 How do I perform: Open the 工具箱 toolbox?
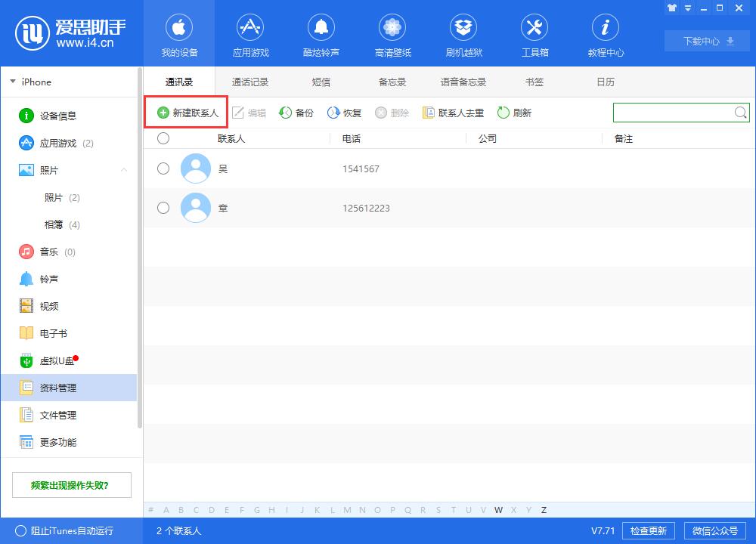point(534,34)
